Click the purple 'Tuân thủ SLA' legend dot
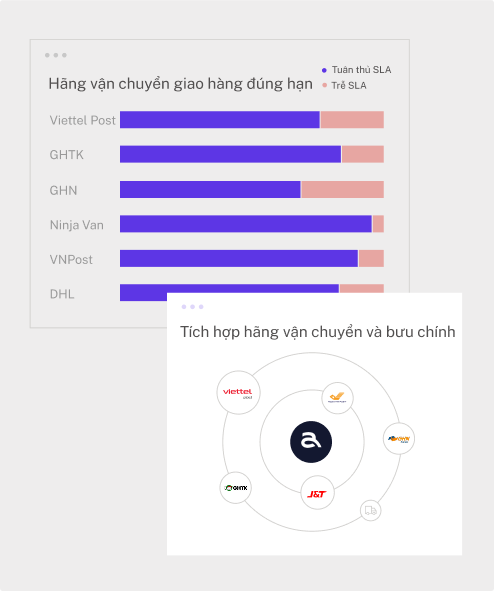The image size is (494, 591). 324,70
